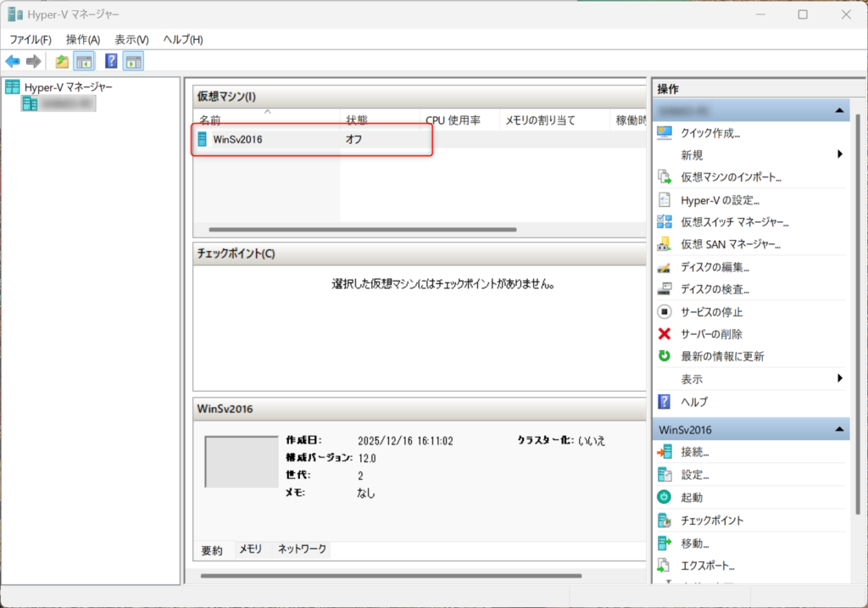The image size is (868, 608).
Task: Switch to the ネットワーク tab
Action: (302, 549)
